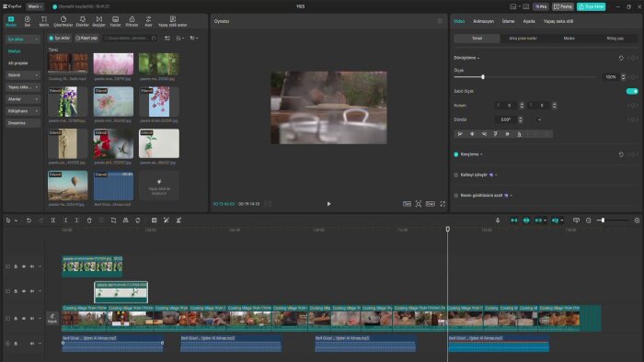Click the microphone record voiceover icon

click(498, 221)
